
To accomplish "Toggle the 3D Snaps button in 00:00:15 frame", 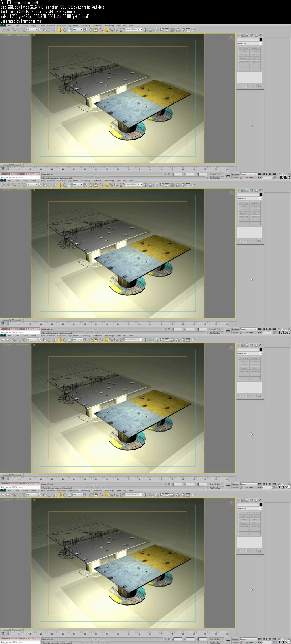I will pyautogui.click(x=101, y=30).
